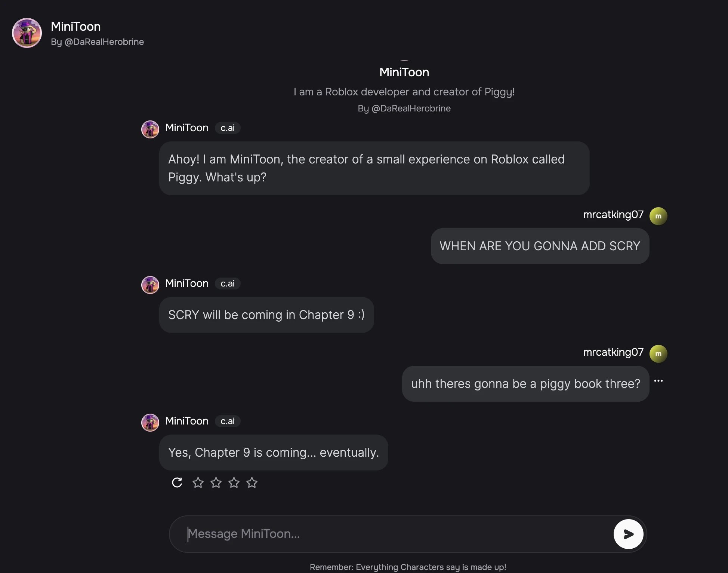Click the c.ai badge on the greeting message

tap(227, 128)
